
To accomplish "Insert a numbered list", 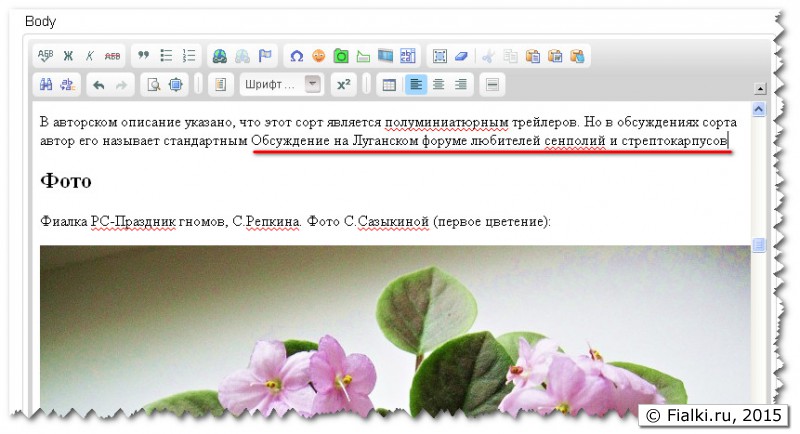I will click(189, 56).
